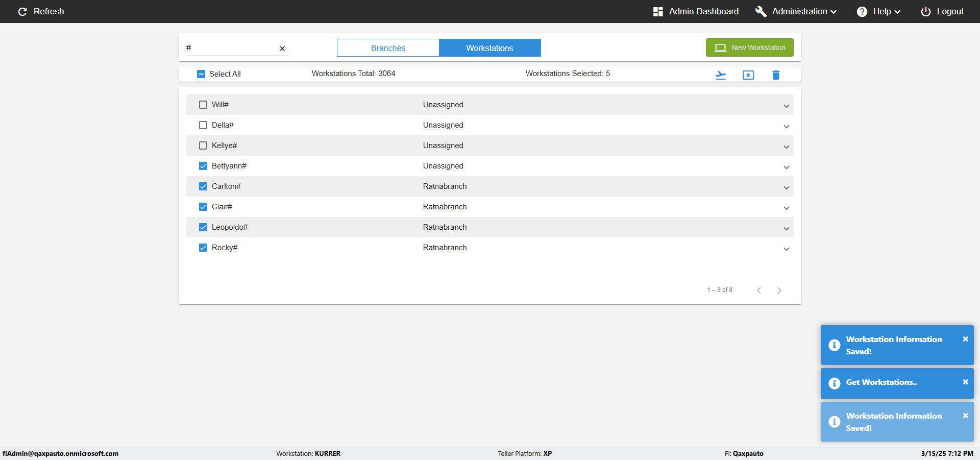Click Ratnabranch in the Carlton# row

click(445, 186)
